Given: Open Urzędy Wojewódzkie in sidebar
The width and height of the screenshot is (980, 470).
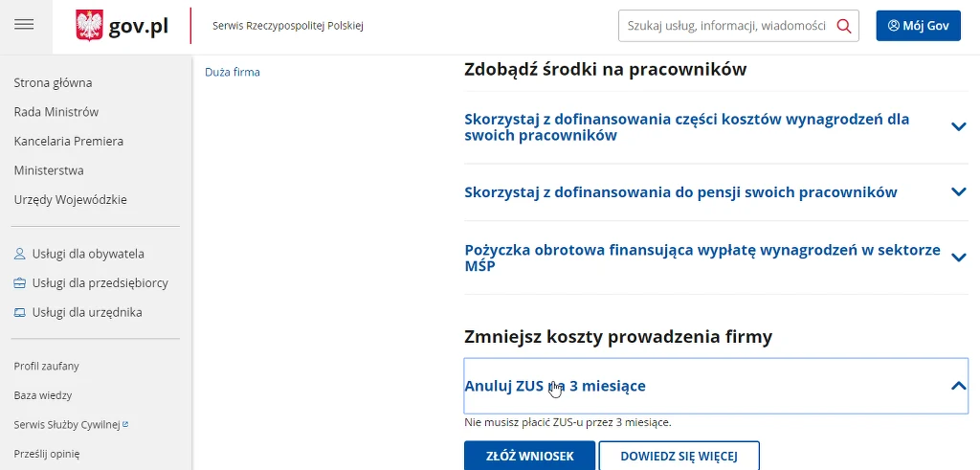Looking at the screenshot, I should tap(71, 200).
